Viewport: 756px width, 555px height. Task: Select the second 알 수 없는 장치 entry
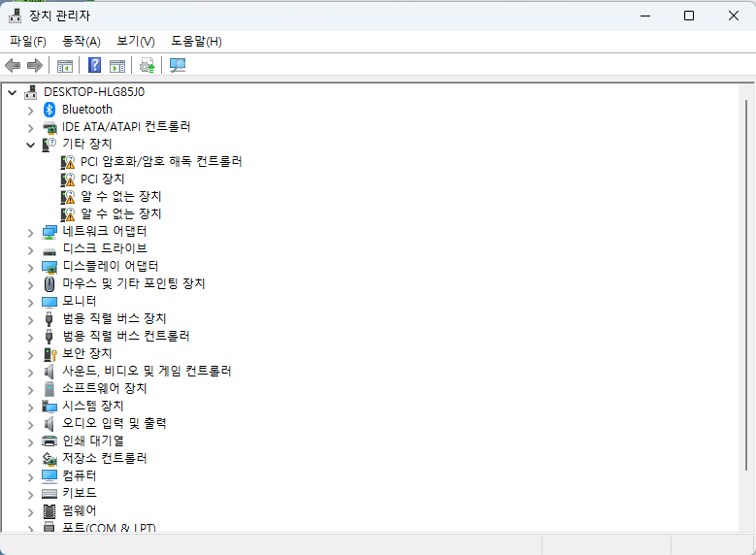[x=121, y=214]
